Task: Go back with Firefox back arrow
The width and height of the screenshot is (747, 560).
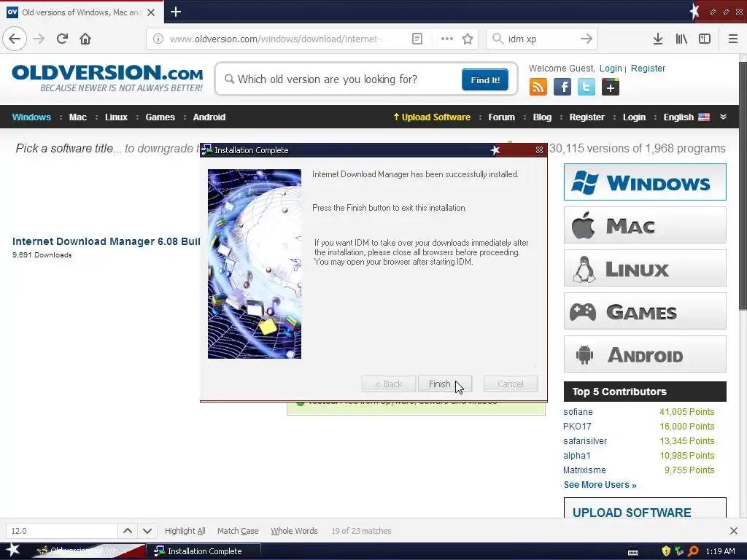Action: click(x=15, y=39)
